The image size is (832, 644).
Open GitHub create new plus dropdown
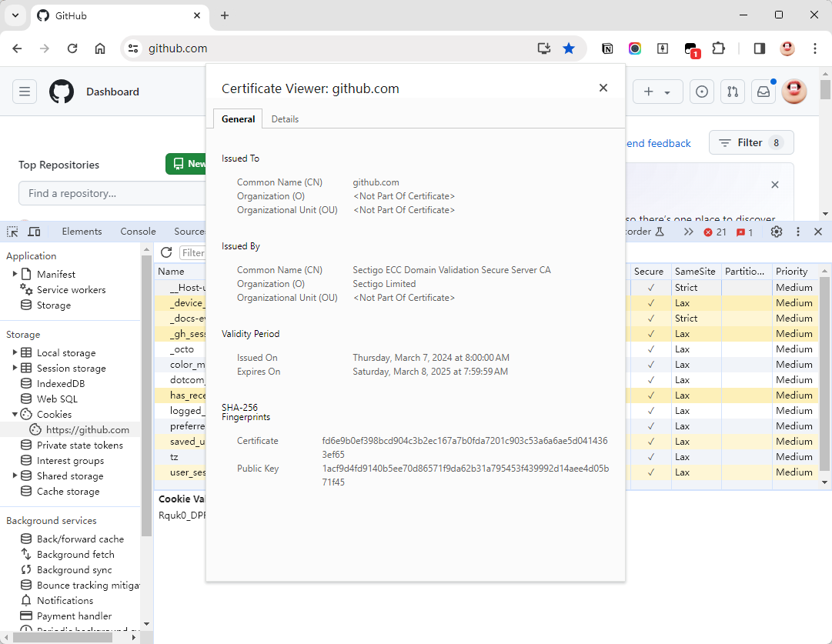point(657,92)
